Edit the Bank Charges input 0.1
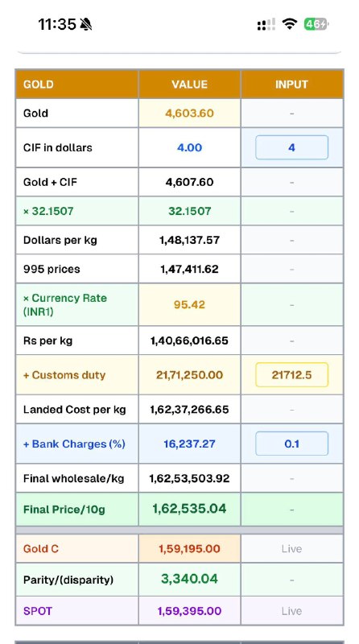The image size is (359, 644). click(291, 444)
